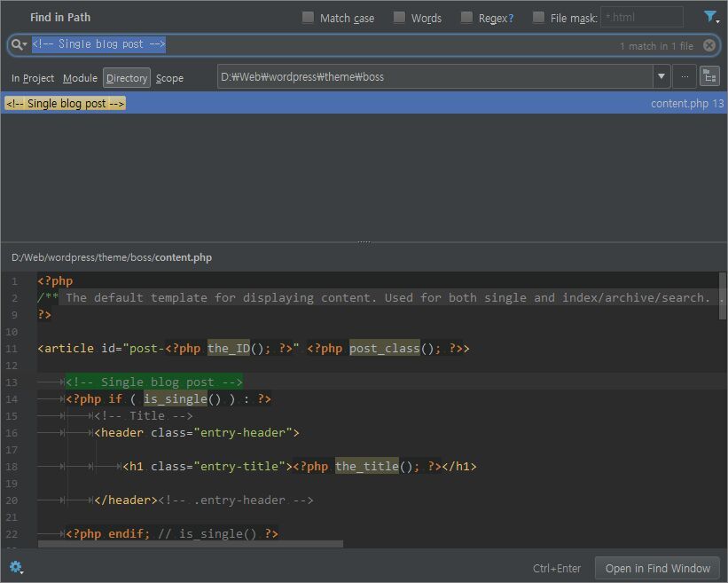Image resolution: width=728 pixels, height=583 pixels.
Task: Toggle recursive directory search icon
Action: click(709, 76)
